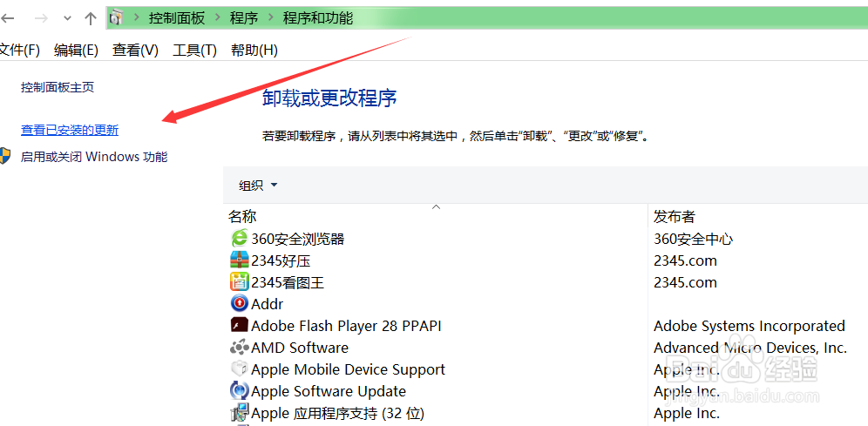Image resolution: width=868 pixels, height=426 pixels.
Task: Click the 2345好压 icon
Action: [x=239, y=260]
